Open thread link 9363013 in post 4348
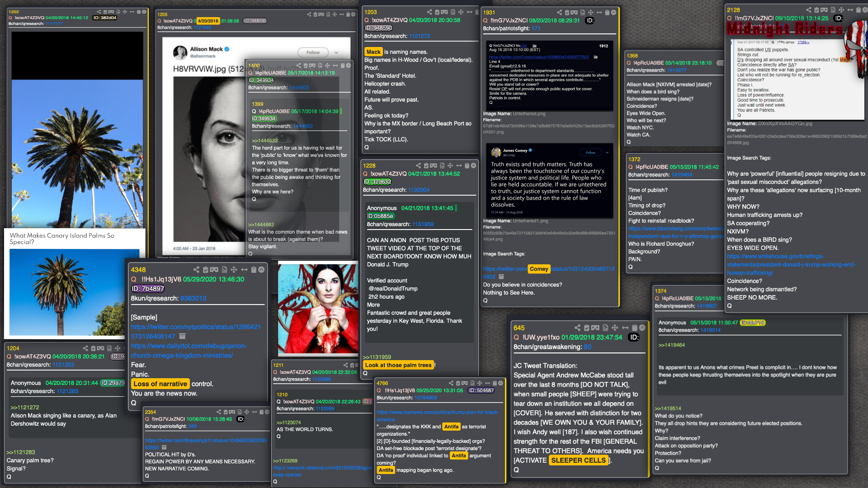The image size is (868, 488). click(193, 299)
